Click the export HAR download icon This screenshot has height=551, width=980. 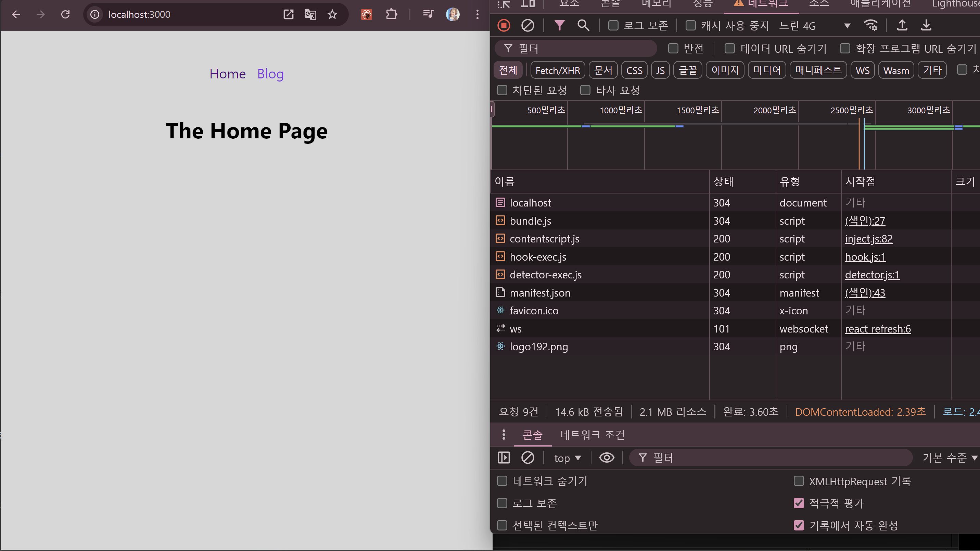tap(926, 25)
